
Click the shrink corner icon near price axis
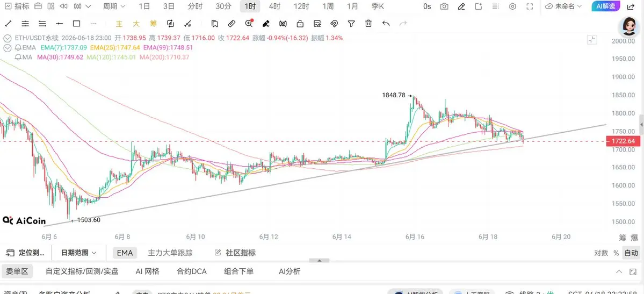coord(592,40)
